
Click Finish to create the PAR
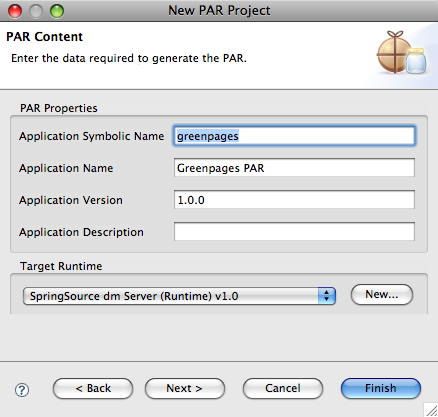381,388
